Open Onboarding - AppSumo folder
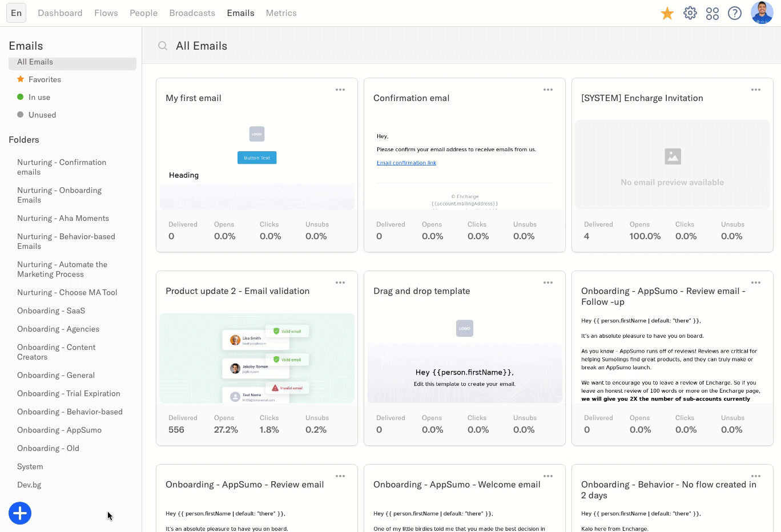The image size is (781, 532). point(59,430)
